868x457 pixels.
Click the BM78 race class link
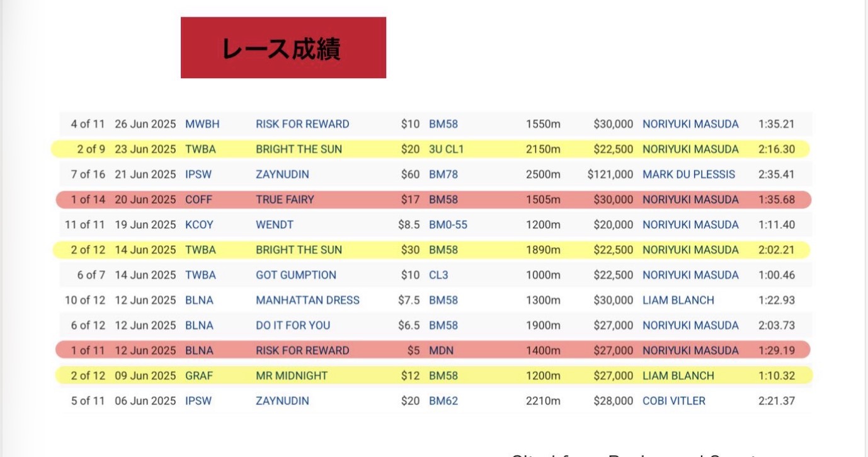click(x=443, y=175)
